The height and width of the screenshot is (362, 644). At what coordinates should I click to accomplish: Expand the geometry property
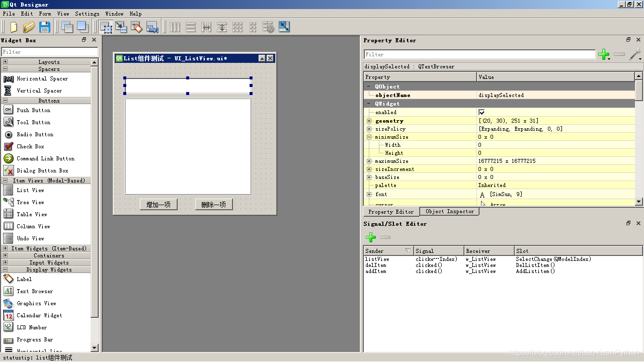click(x=369, y=121)
